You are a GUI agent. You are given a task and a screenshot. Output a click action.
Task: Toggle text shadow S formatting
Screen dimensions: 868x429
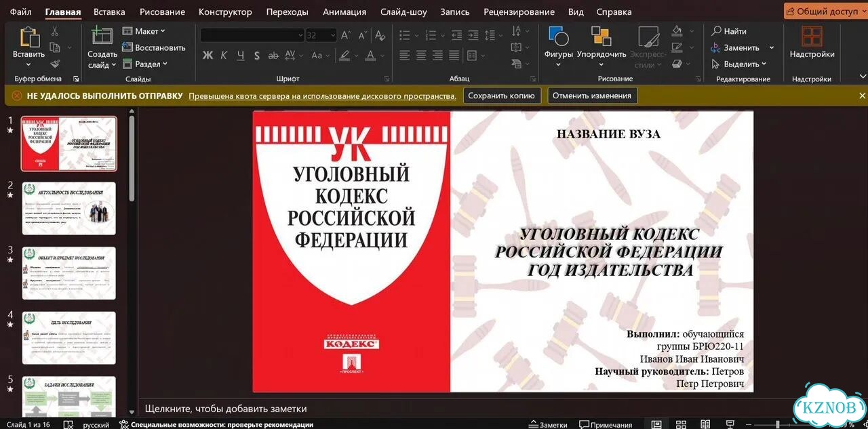pos(257,56)
